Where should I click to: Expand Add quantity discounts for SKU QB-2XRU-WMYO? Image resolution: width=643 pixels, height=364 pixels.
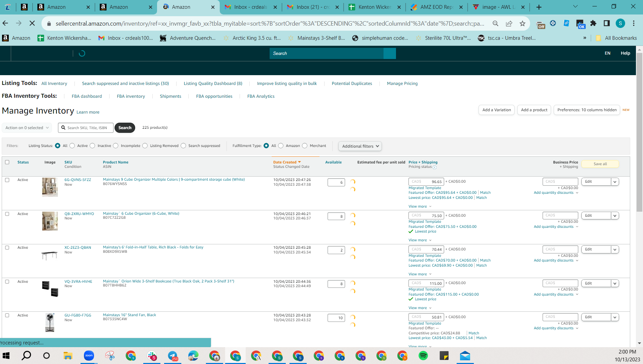coord(556,227)
